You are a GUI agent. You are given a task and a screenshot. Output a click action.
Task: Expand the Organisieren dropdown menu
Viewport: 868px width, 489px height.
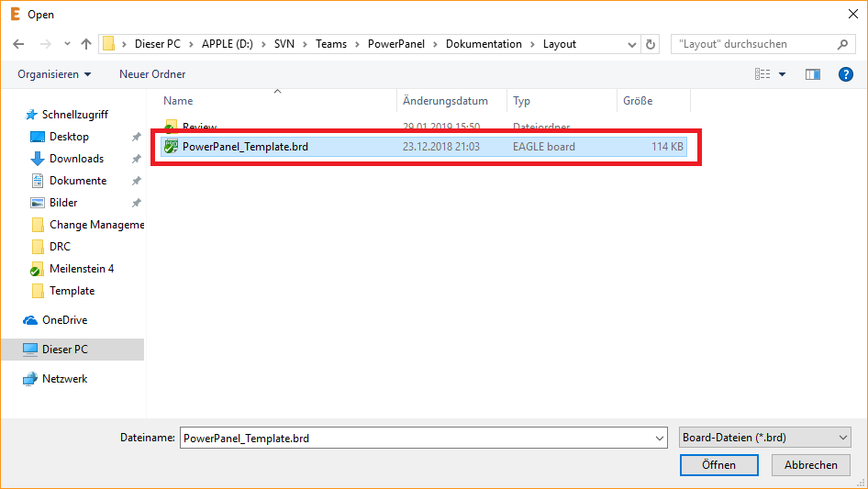coord(55,74)
